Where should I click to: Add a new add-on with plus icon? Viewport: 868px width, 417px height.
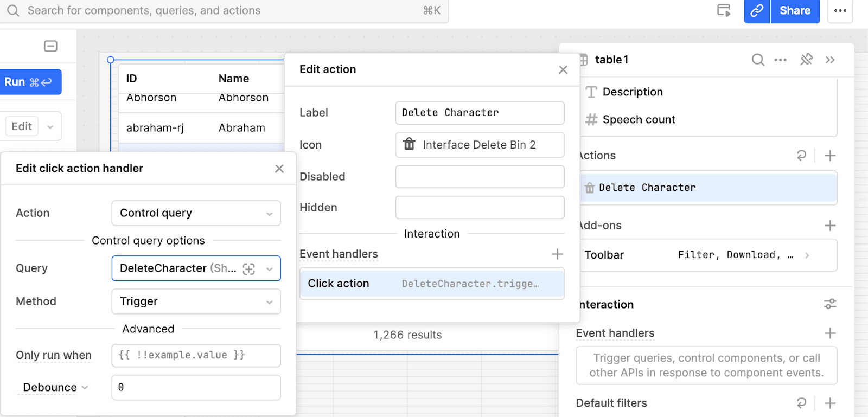coord(829,226)
